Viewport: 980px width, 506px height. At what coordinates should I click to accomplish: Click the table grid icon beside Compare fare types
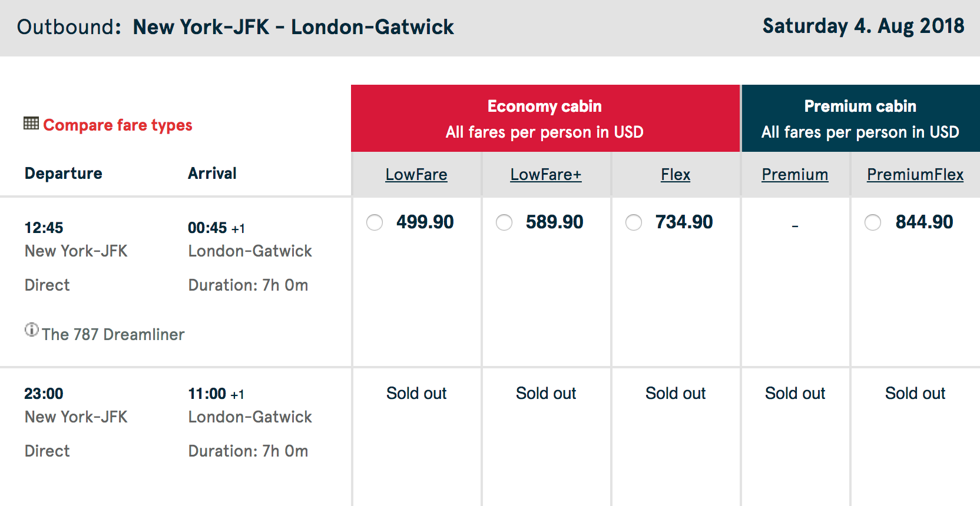[31, 124]
